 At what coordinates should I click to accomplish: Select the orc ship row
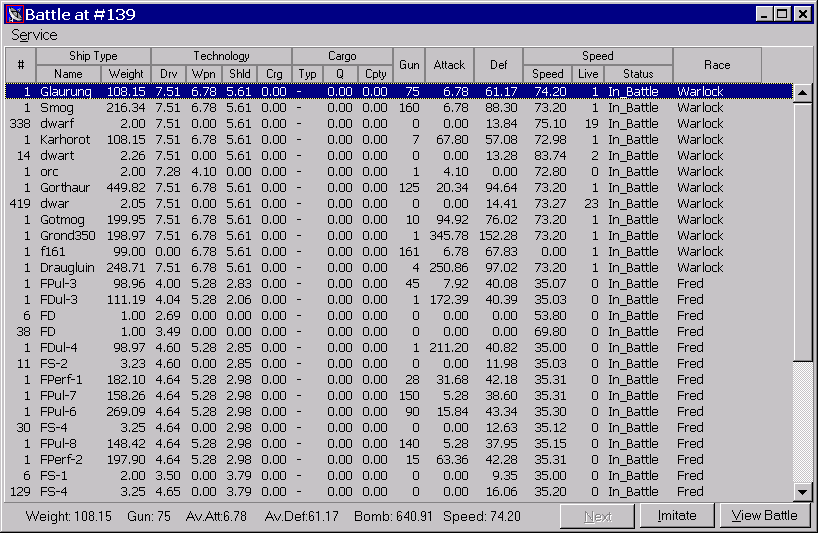click(399, 172)
